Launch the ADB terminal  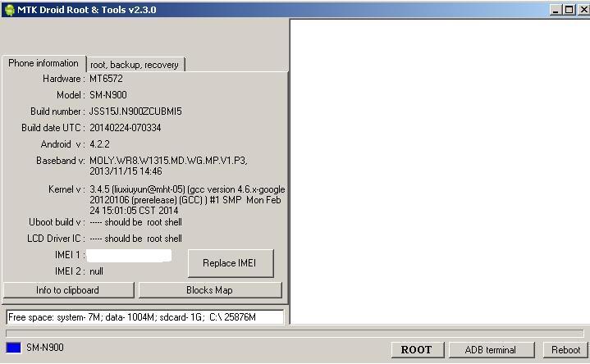pos(491,350)
